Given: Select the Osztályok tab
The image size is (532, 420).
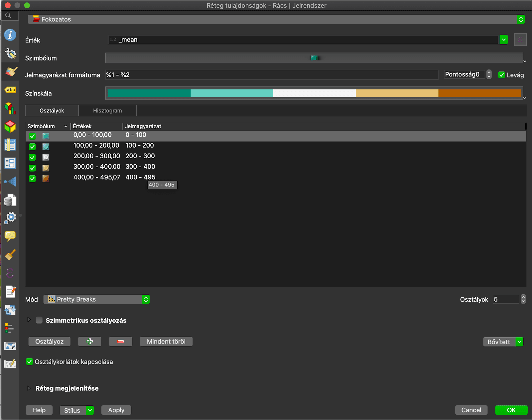Looking at the screenshot, I should (52, 111).
